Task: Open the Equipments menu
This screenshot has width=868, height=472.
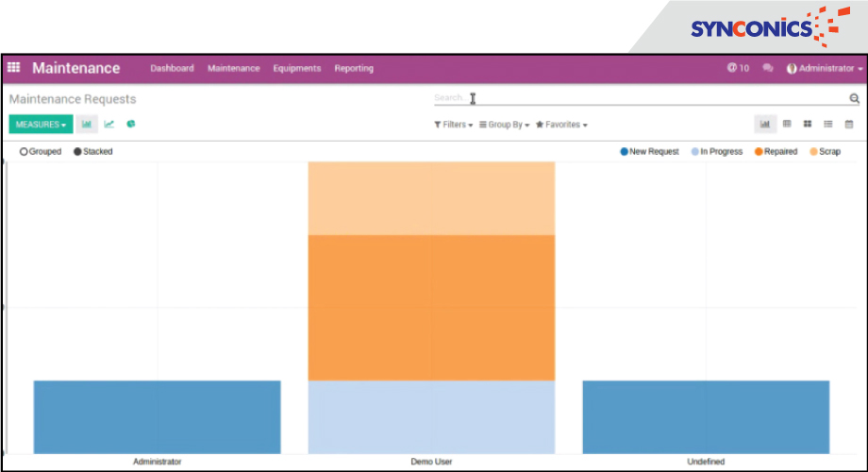Action: click(297, 68)
